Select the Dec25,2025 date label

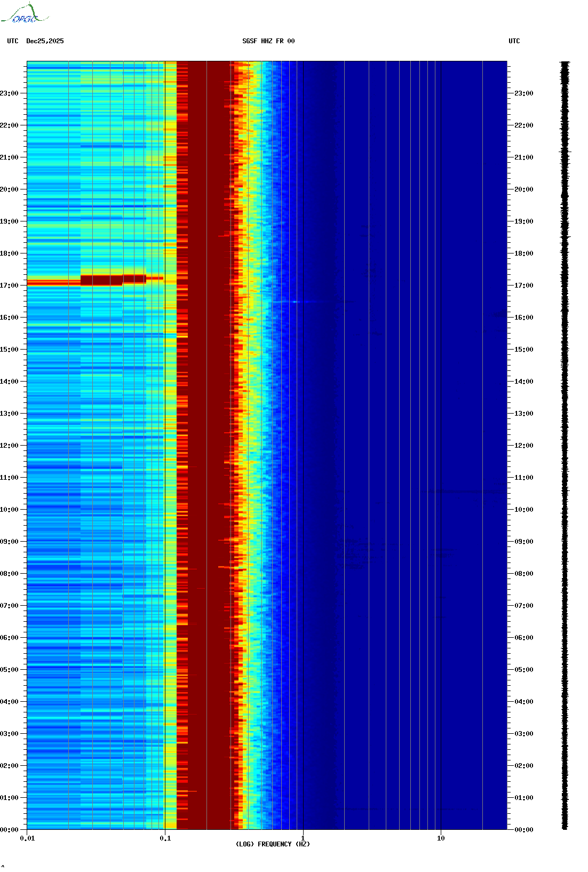(x=45, y=41)
